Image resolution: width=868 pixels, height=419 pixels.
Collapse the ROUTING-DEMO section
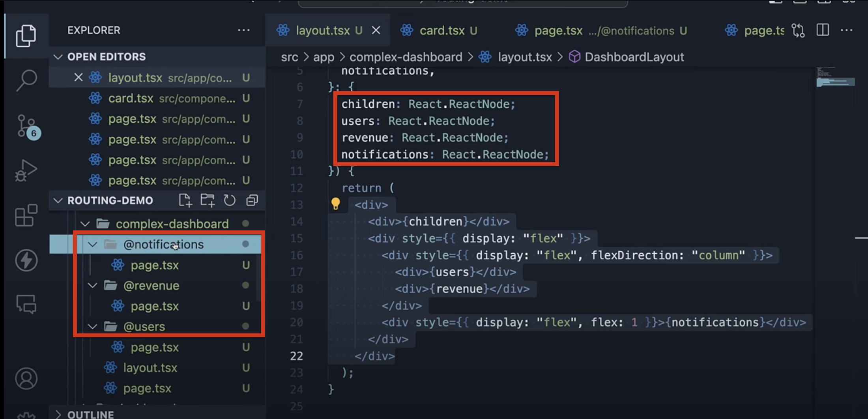58,200
